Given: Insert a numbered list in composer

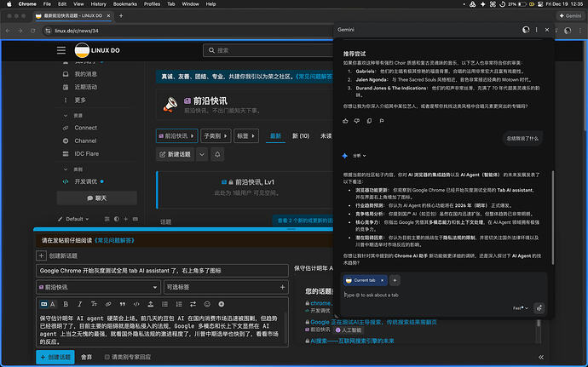Looking at the screenshot, I should 179,304.
